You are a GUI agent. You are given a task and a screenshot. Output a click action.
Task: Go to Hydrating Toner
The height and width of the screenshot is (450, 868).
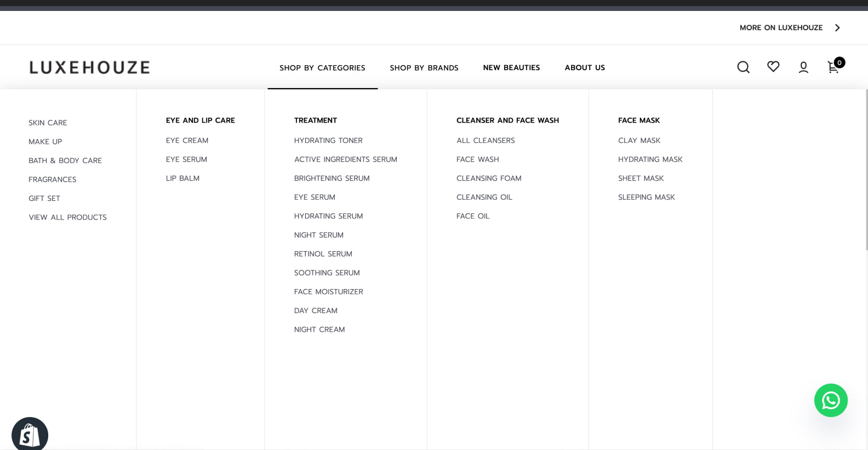pos(328,141)
